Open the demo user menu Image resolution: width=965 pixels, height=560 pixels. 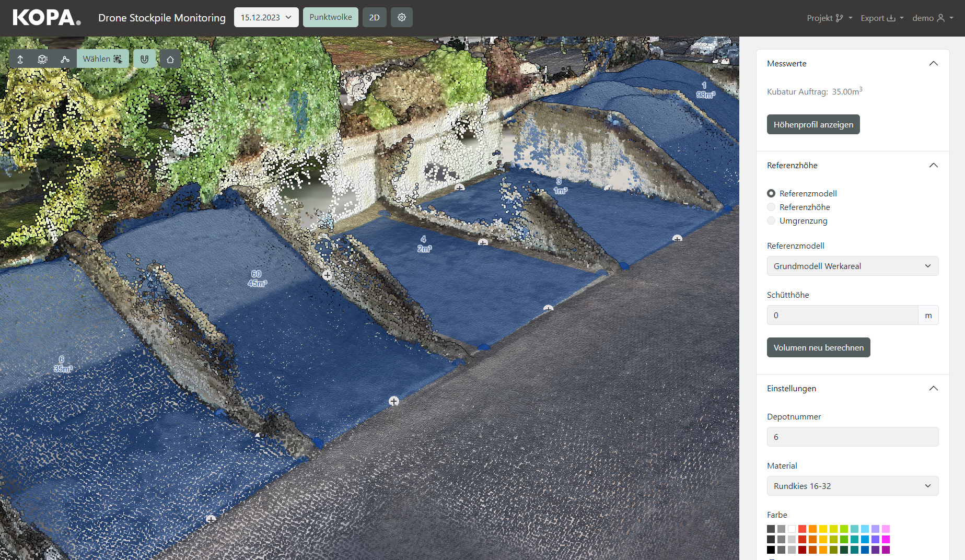[933, 18]
